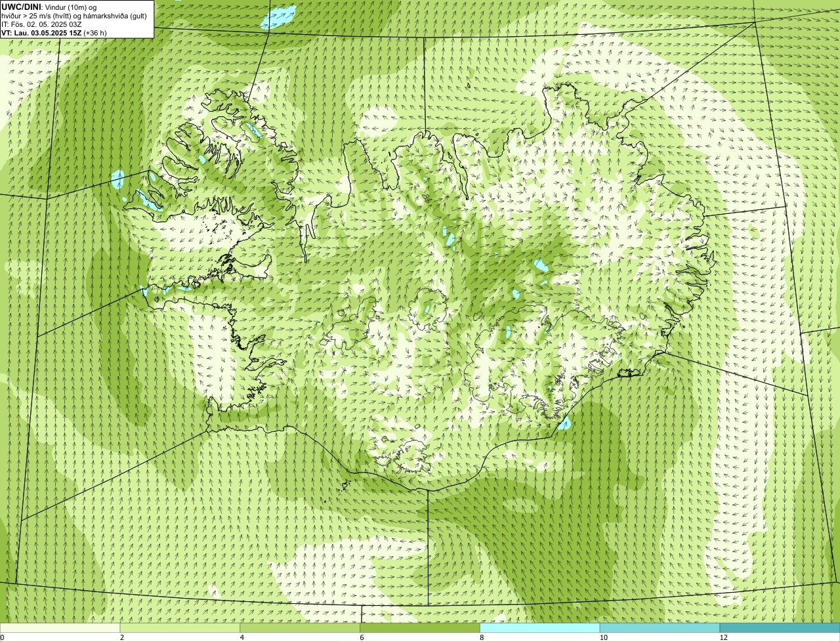Click the "0" tick label under colorbar
This screenshot has height=642, width=840.
[x=3, y=637]
